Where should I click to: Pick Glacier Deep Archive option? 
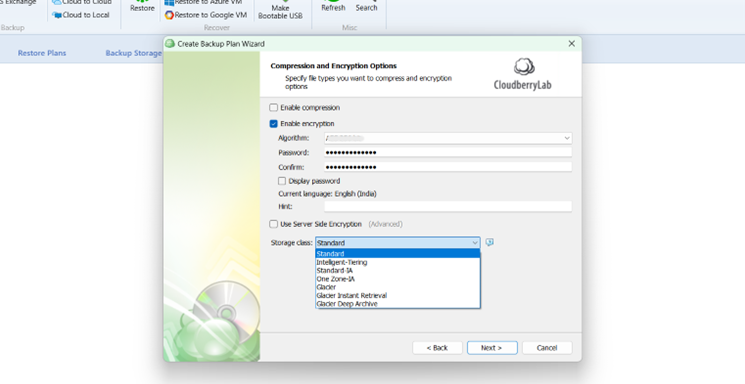(398, 304)
